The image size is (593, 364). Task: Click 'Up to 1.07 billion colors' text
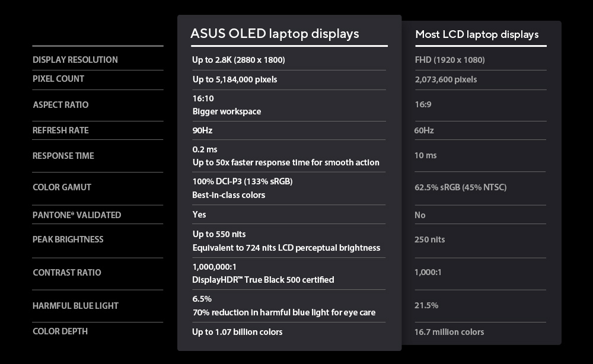click(237, 332)
